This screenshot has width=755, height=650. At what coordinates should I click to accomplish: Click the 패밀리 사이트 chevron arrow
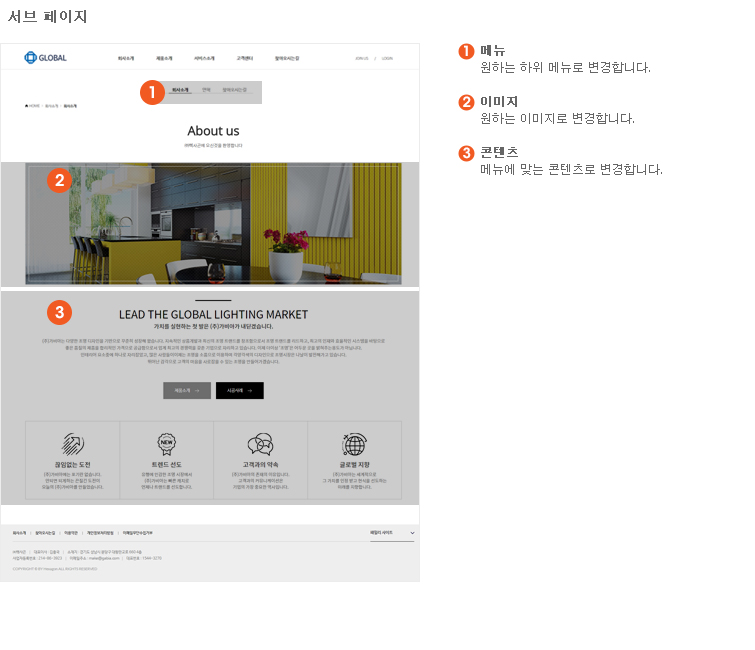(412, 533)
